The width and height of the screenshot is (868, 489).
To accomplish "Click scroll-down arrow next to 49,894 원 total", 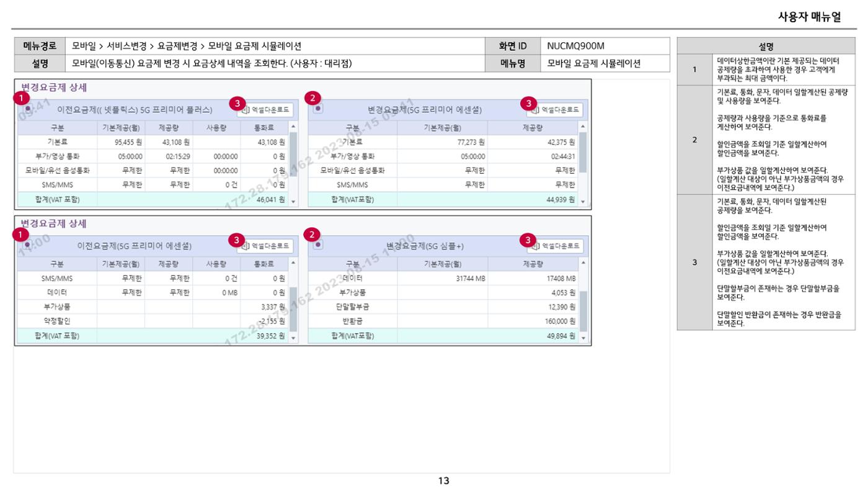I will (x=583, y=338).
